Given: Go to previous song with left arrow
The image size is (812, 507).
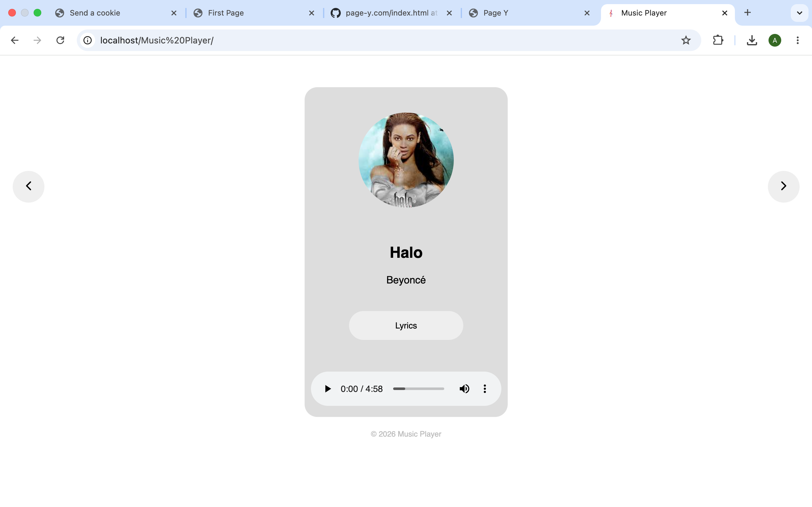Looking at the screenshot, I should click(x=29, y=186).
